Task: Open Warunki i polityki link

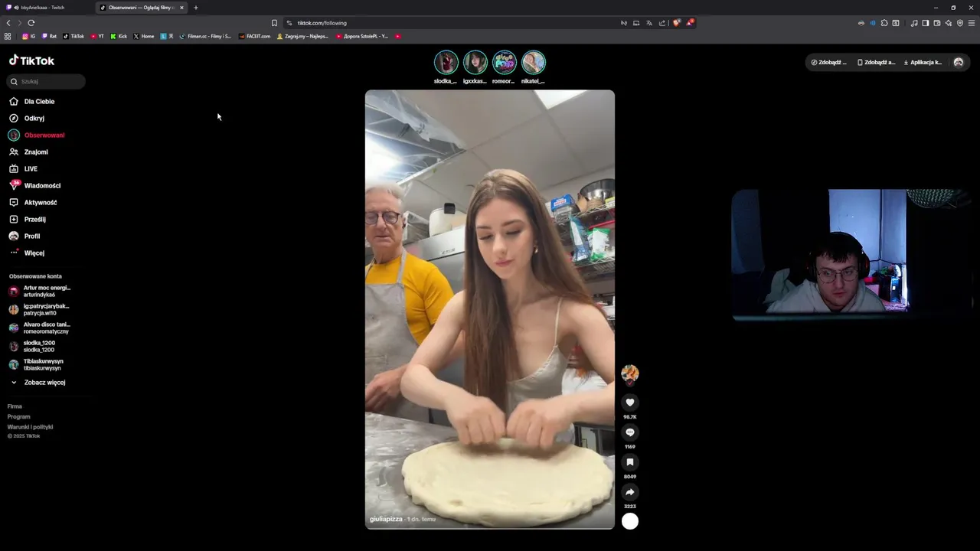Action: point(30,426)
